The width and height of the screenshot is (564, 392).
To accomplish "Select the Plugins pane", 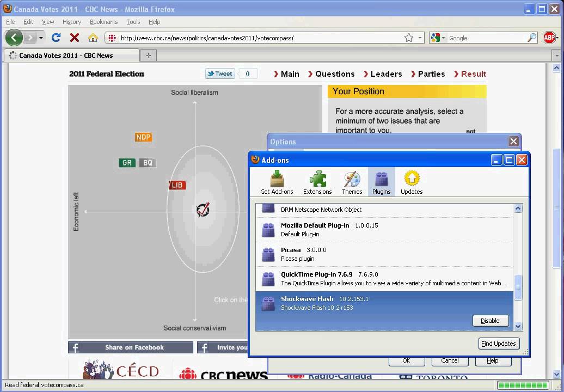I will pos(381,182).
